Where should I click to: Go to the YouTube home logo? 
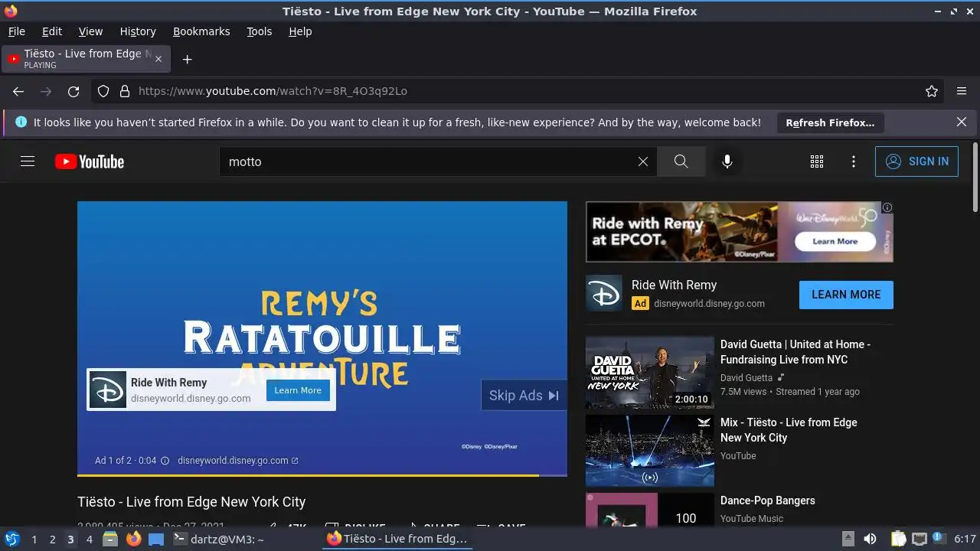(x=90, y=161)
